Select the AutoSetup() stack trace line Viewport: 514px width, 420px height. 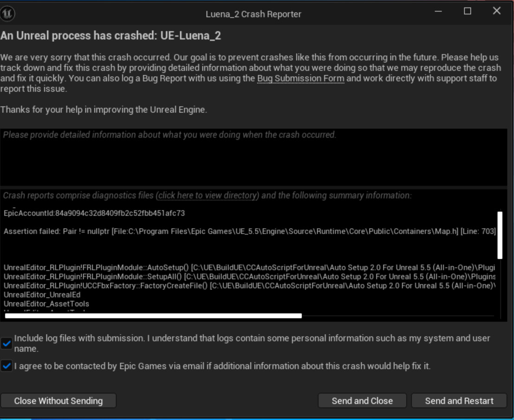pos(249,268)
